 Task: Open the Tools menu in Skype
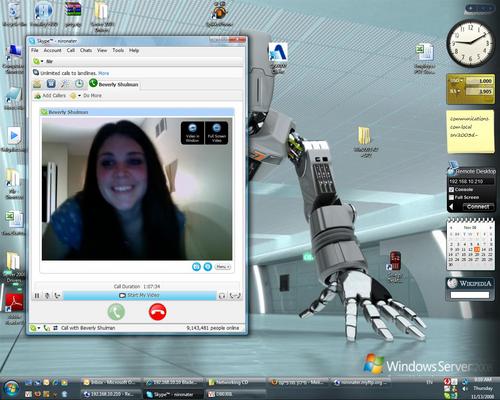point(118,50)
